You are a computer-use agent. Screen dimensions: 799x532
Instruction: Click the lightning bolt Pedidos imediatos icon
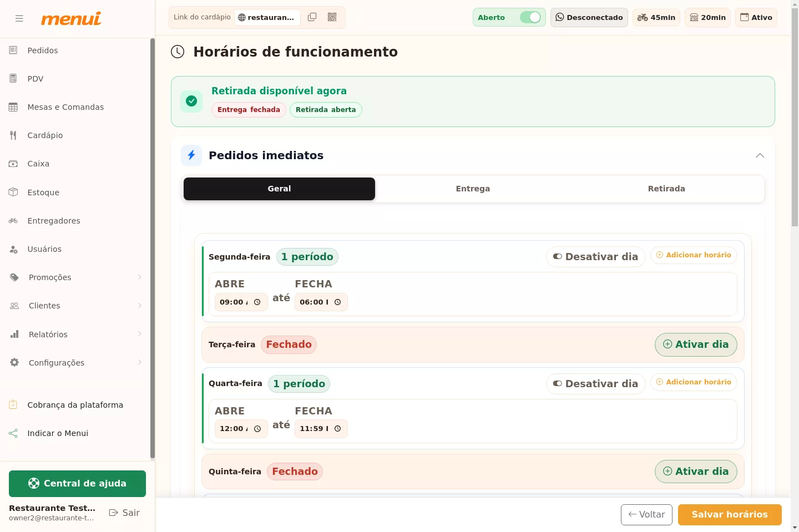191,155
